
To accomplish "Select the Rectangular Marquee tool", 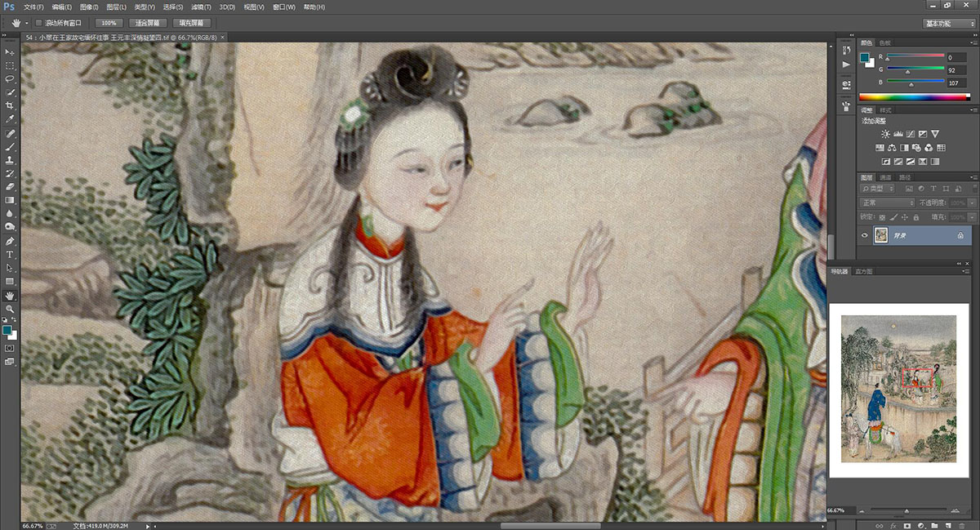I will tap(10, 65).
